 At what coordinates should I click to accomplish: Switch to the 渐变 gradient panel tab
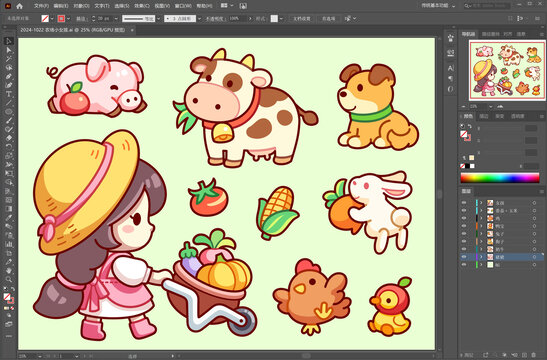[x=500, y=116]
